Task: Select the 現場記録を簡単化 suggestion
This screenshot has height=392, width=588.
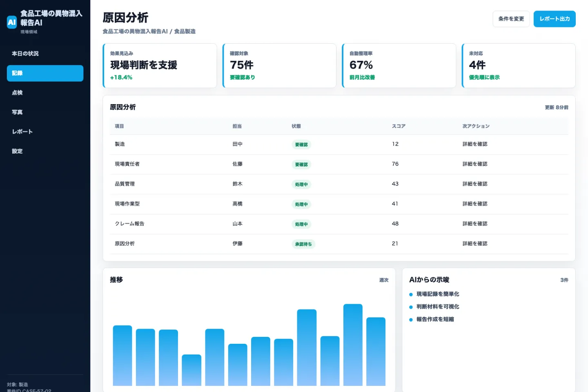Action: pos(437,294)
